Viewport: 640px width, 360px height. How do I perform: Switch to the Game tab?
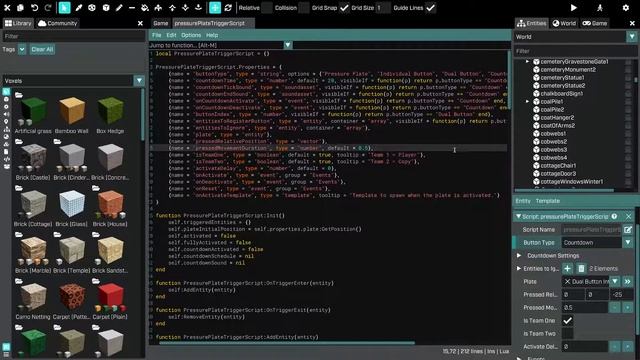(x=160, y=23)
